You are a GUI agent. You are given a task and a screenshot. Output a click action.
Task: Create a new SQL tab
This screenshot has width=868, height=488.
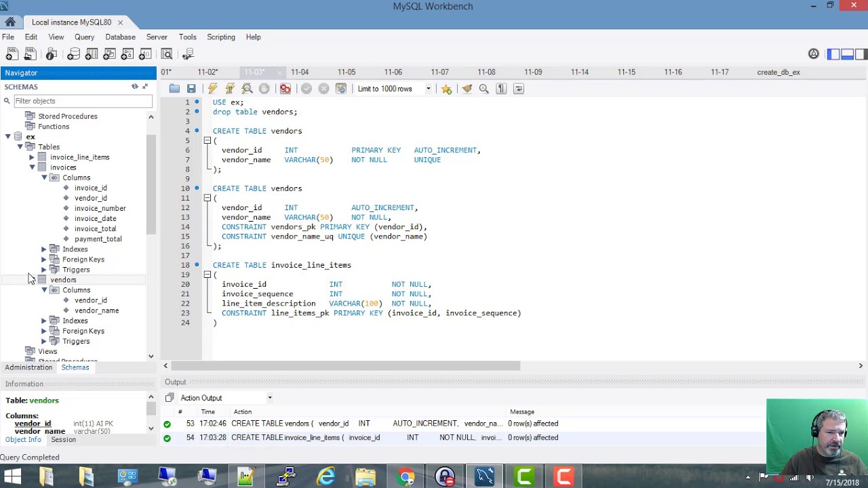(12, 54)
